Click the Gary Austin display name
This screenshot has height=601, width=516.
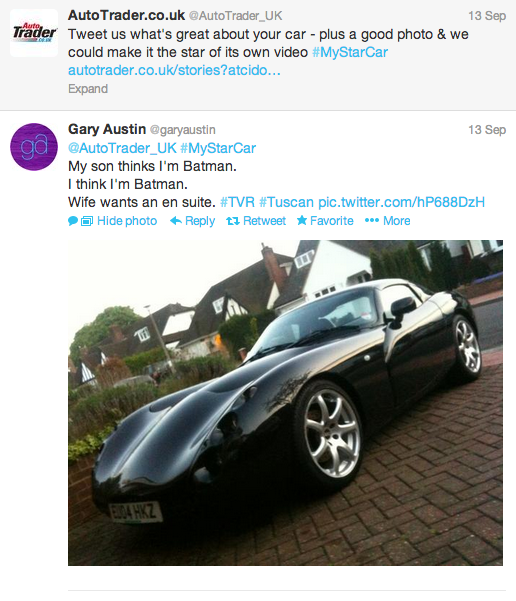click(107, 129)
